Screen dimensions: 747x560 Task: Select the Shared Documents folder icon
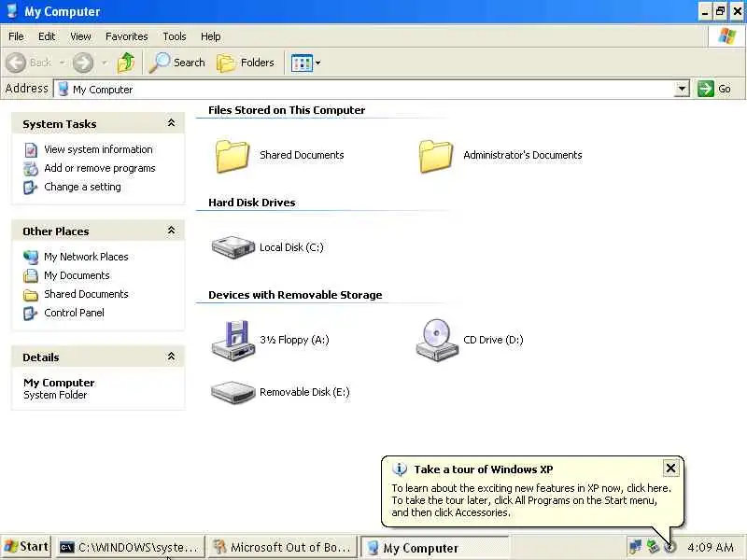coord(233,156)
